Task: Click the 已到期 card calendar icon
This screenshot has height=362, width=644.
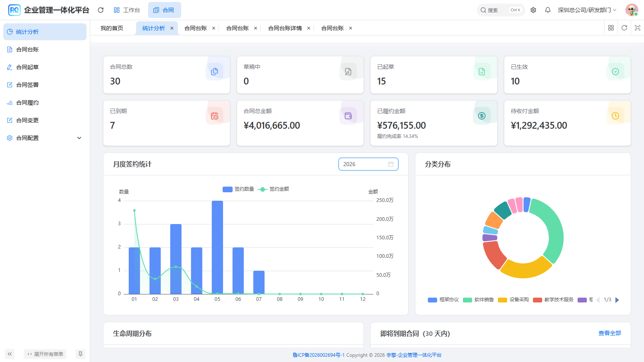Action: click(215, 116)
